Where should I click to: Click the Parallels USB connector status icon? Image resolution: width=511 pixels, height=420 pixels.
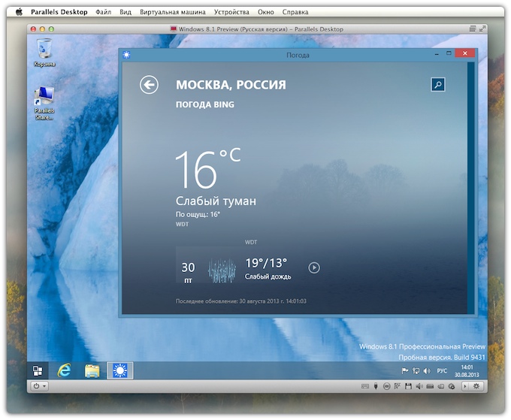point(376,386)
